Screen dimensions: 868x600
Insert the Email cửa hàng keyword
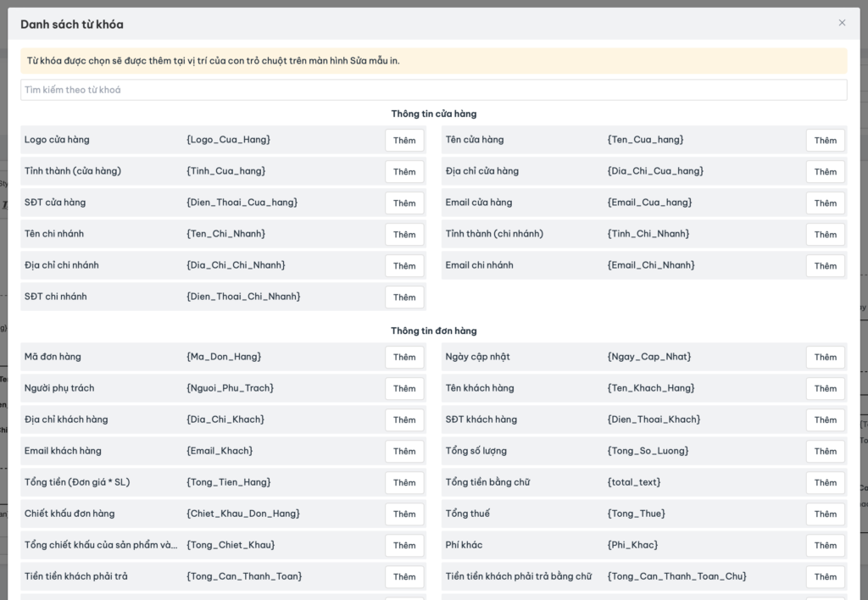click(x=825, y=203)
